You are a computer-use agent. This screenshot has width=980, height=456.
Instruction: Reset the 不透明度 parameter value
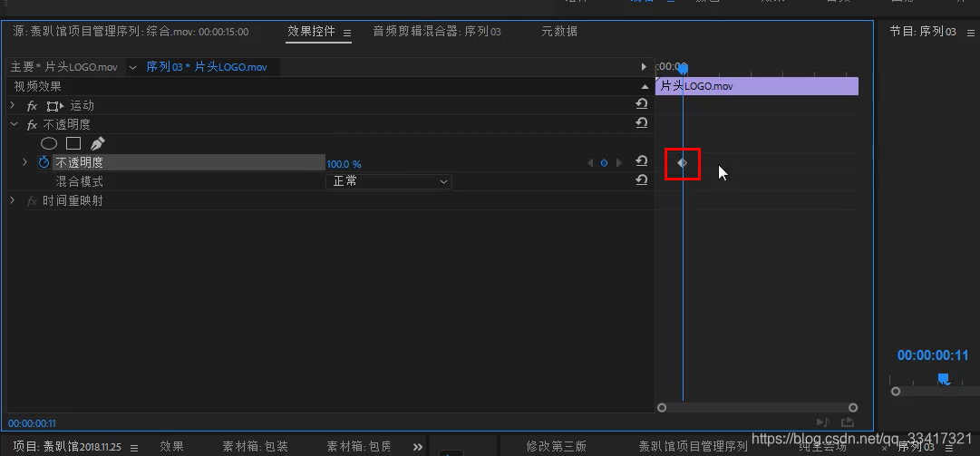point(641,161)
